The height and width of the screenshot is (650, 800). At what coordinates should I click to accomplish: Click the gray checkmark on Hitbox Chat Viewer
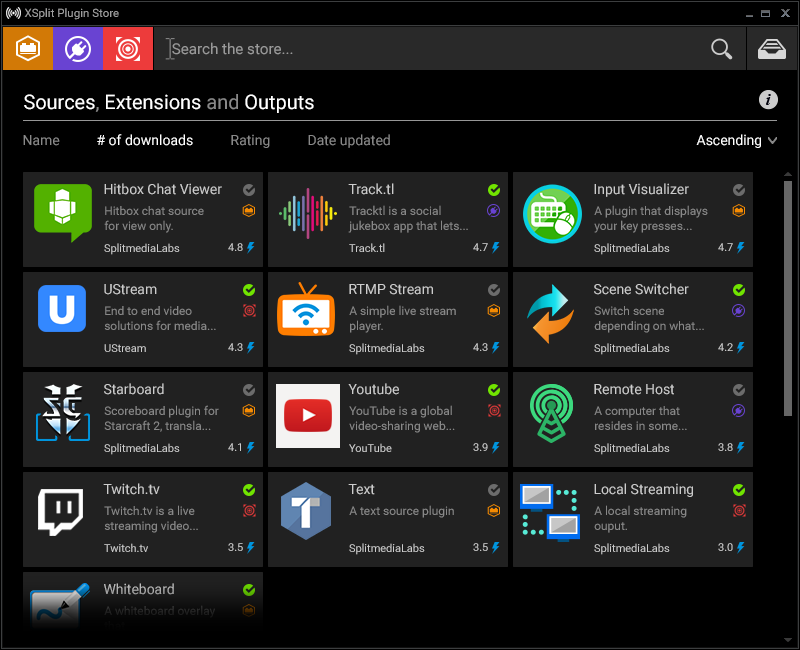[249, 190]
